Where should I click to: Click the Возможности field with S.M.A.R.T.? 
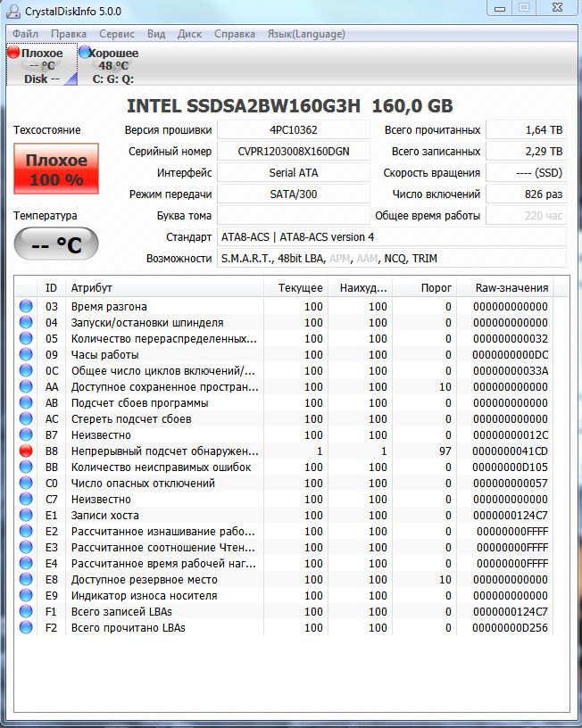point(392,258)
